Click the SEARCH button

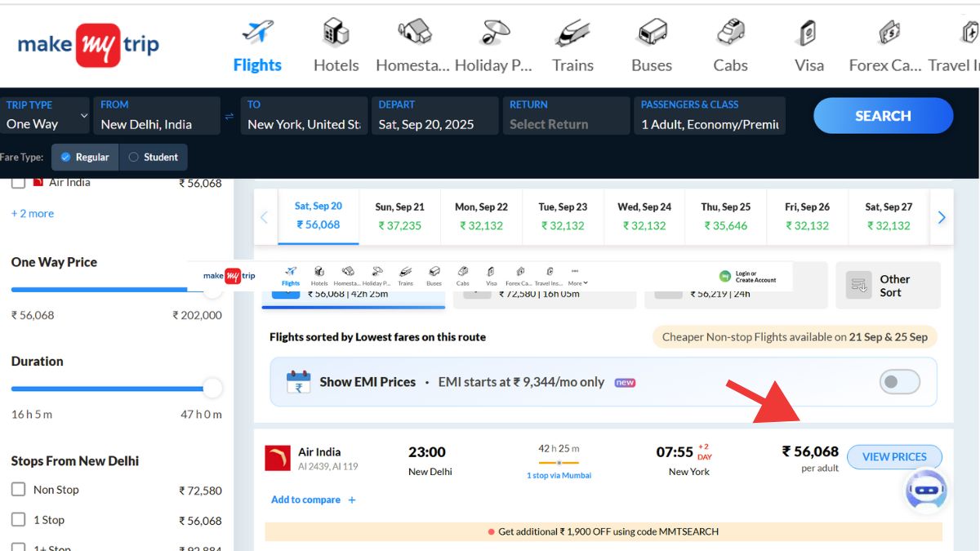tap(883, 116)
